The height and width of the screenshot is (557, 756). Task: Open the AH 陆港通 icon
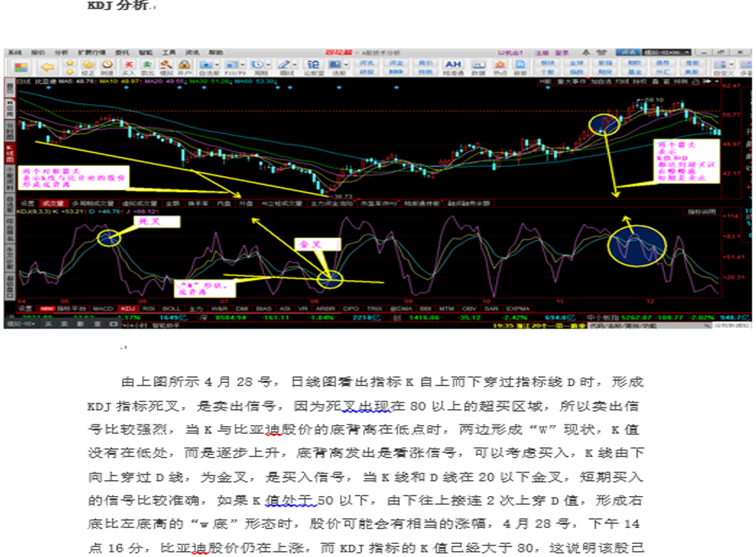[453, 67]
